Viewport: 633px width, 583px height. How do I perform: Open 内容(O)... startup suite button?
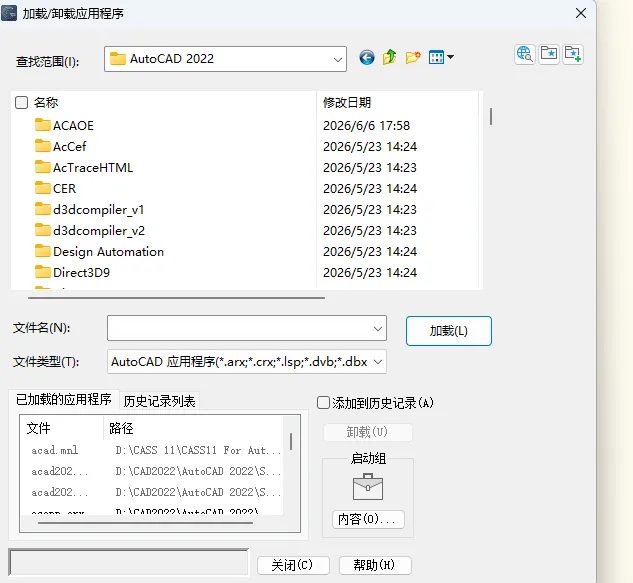368,519
